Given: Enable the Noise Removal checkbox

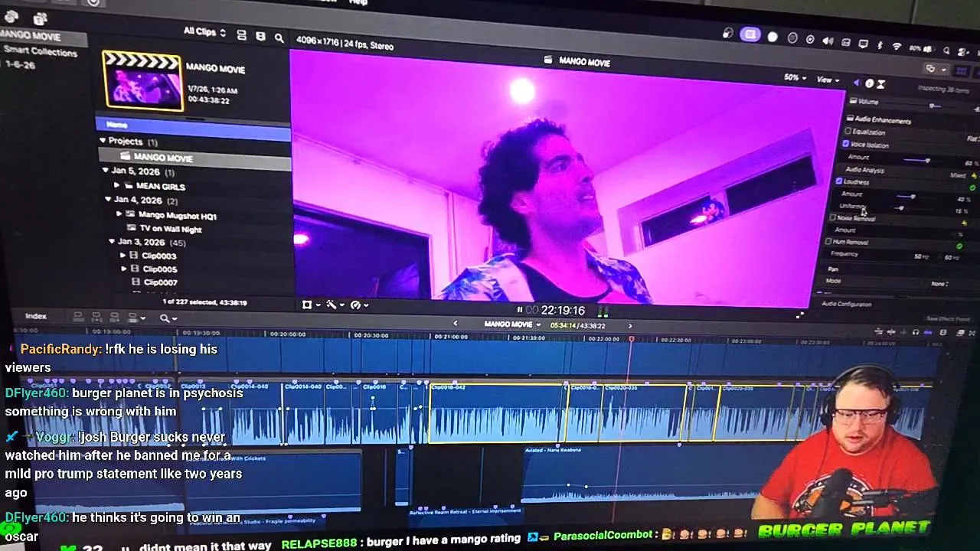Looking at the screenshot, I should tap(833, 218).
